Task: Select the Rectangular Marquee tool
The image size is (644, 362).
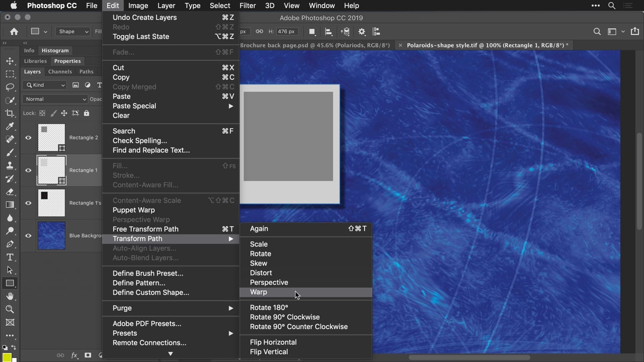Action: coord(10,74)
